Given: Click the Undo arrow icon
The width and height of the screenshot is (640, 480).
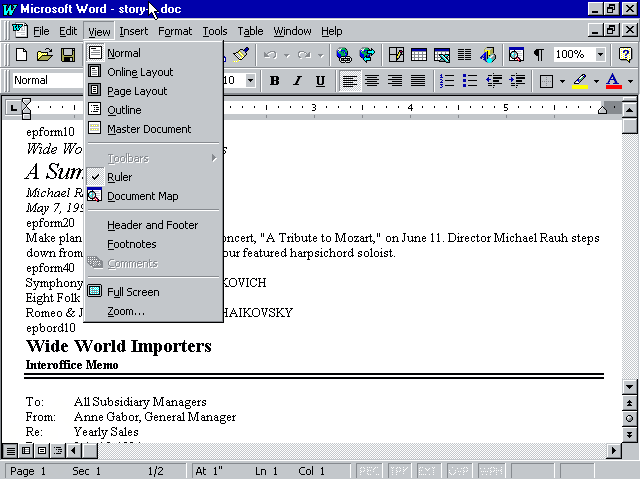Looking at the screenshot, I should point(270,54).
